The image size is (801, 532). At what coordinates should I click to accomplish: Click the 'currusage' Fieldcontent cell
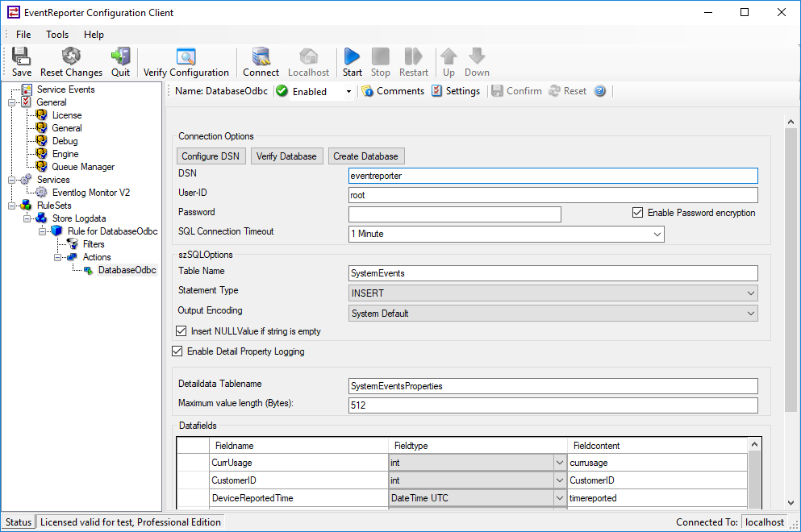[x=657, y=463]
